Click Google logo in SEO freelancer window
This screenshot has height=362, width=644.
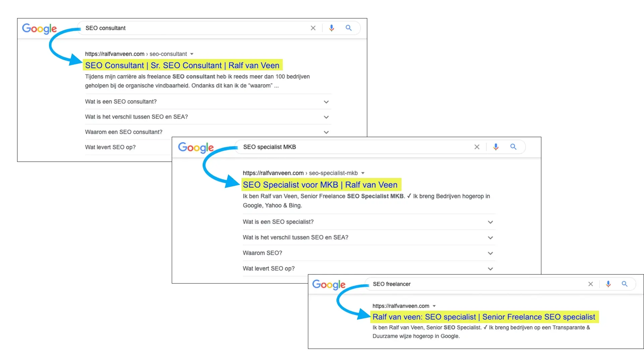tap(329, 285)
